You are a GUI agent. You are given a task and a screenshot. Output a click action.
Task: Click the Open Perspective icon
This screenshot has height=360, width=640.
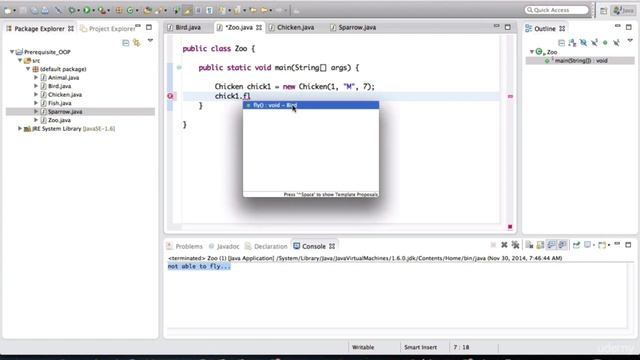(603, 11)
